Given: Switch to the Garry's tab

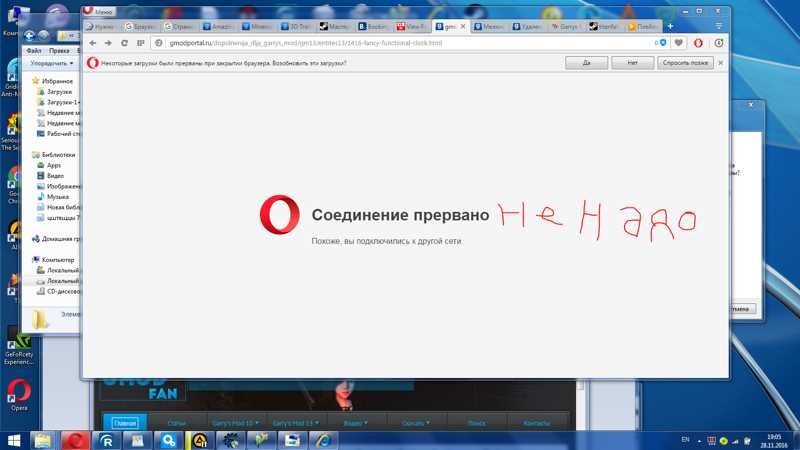Looking at the screenshot, I should [x=566, y=27].
